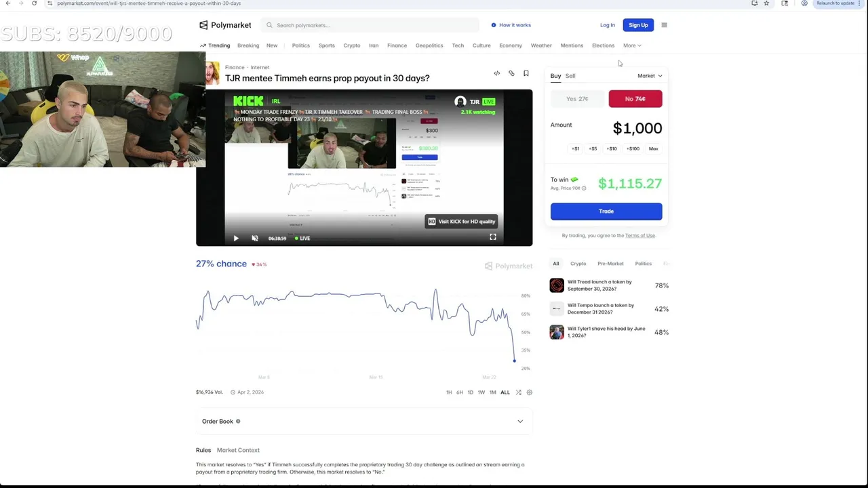Select the No 74¢ outcome
This screenshot has height=488, width=868.
click(x=635, y=99)
